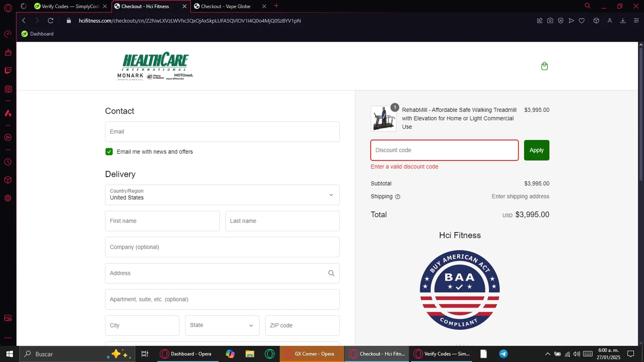The height and width of the screenshot is (362, 644).
Task: Show shipping help question mark icon
Action: click(x=398, y=197)
